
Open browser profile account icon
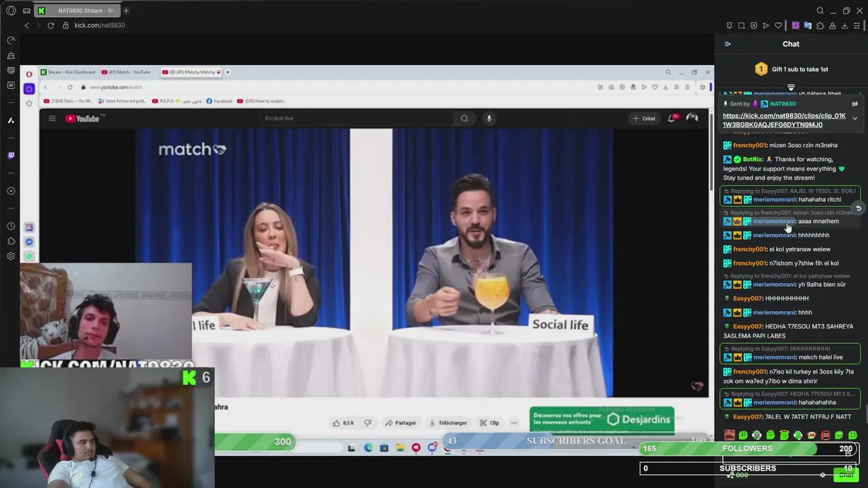(x=832, y=26)
